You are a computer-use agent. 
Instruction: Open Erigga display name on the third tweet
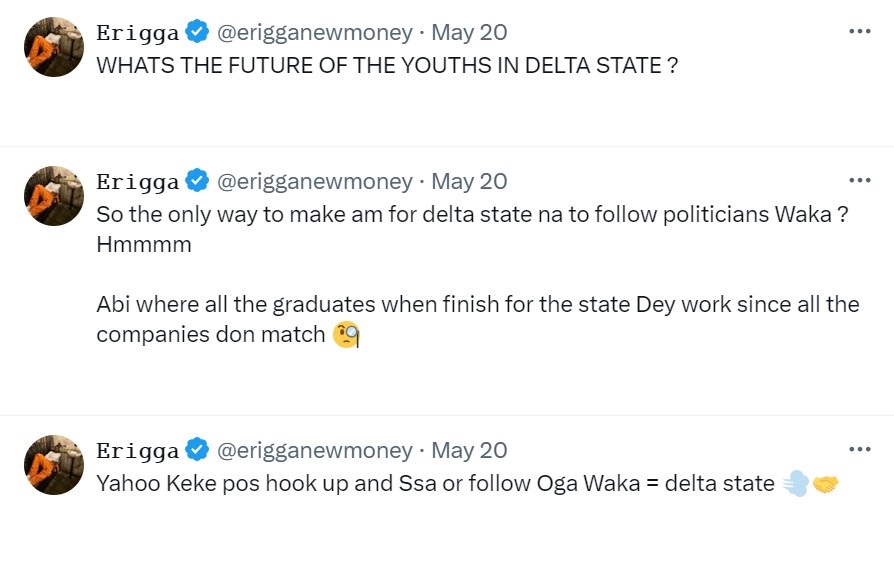click(137, 451)
